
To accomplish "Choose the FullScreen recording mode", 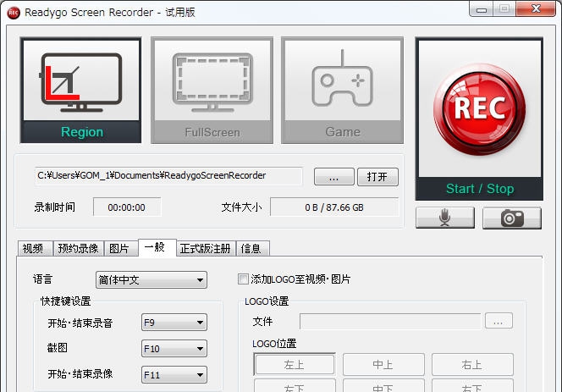I will tap(212, 89).
